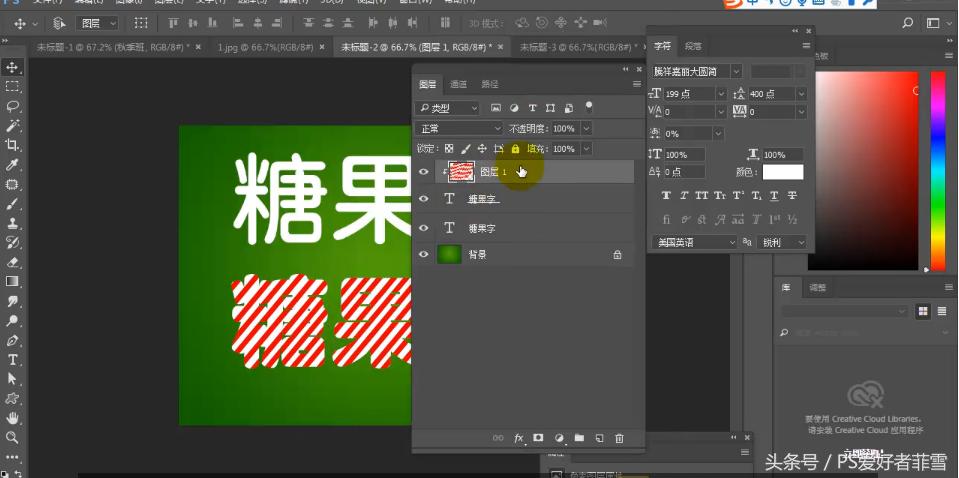Pick a color in the red color field
This screenshot has width=959, height=478.
click(863, 171)
